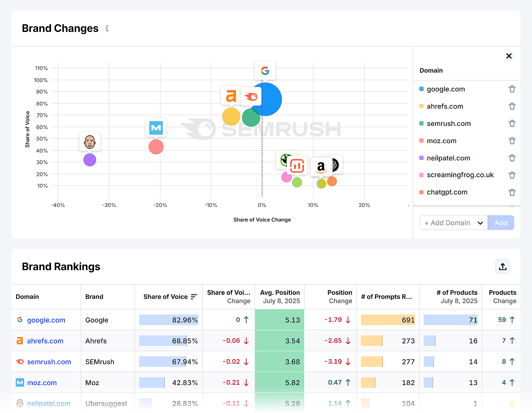This screenshot has width=532, height=413.
Task: Click the semrush.com color swatch in domain list
Action: pos(421,124)
